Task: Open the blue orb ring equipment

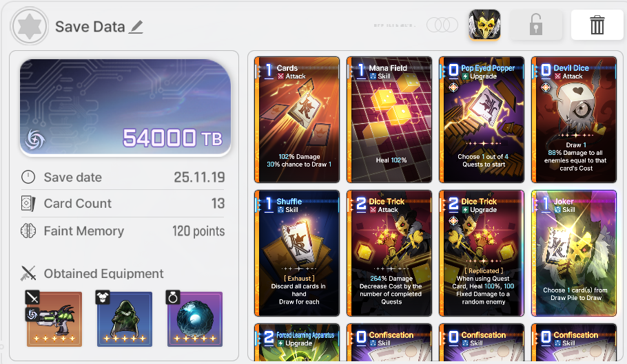Action: coord(195,319)
